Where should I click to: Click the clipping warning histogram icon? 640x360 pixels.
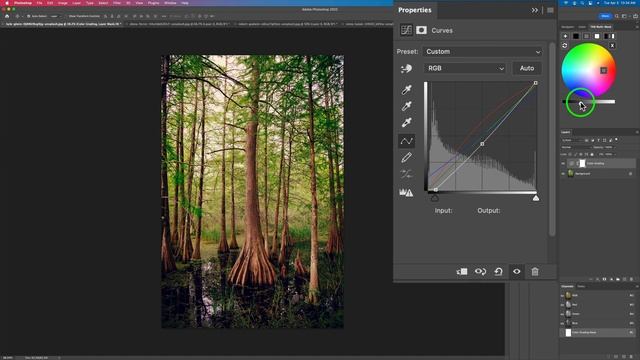pyautogui.click(x=406, y=192)
